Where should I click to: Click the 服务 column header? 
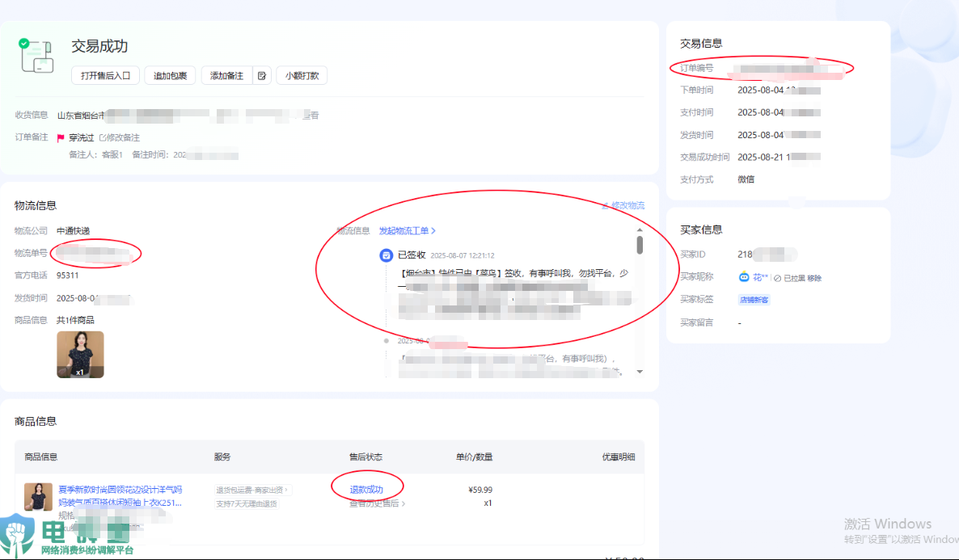222,457
